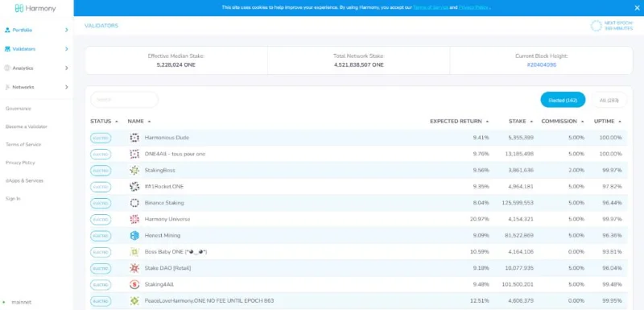
Task: Click ELECTED badge for Binance Staking
Action: [x=101, y=203]
